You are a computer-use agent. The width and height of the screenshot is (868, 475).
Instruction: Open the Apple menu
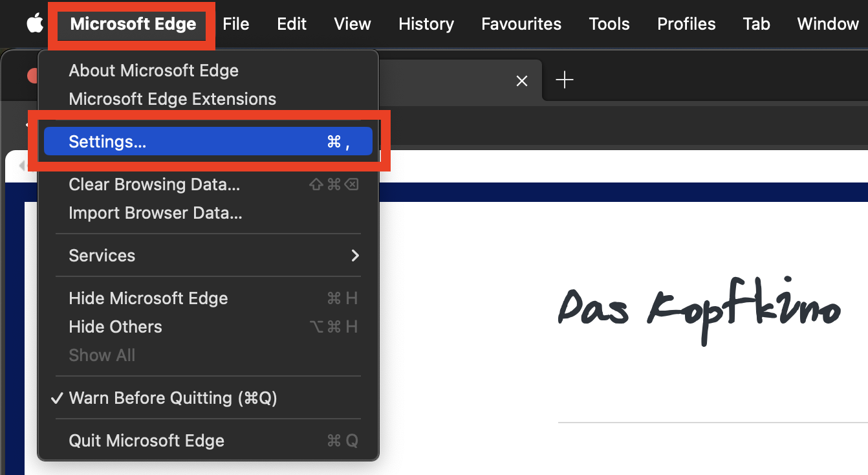(34, 24)
